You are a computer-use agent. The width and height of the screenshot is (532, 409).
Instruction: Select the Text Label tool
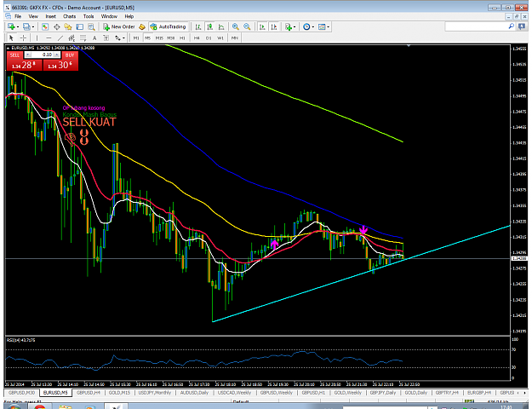106,37
